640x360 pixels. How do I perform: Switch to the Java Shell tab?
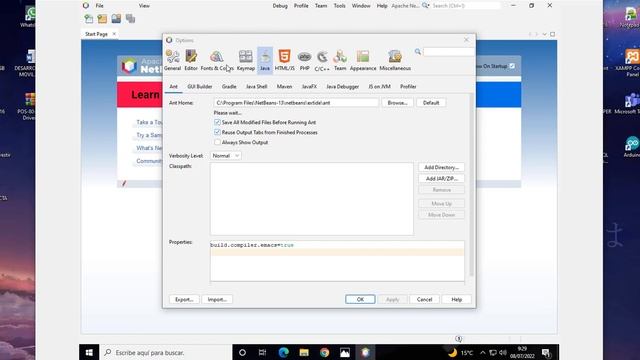(256, 87)
